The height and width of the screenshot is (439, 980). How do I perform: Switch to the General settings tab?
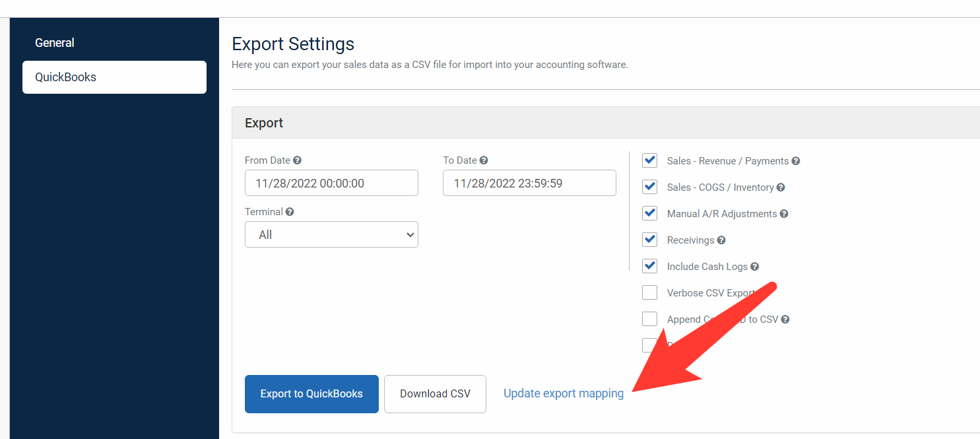pyautogui.click(x=55, y=42)
